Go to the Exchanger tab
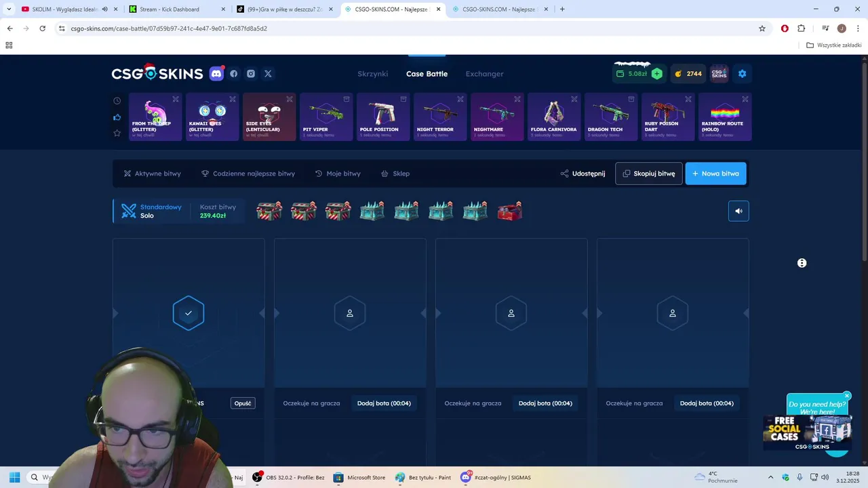 [484, 74]
